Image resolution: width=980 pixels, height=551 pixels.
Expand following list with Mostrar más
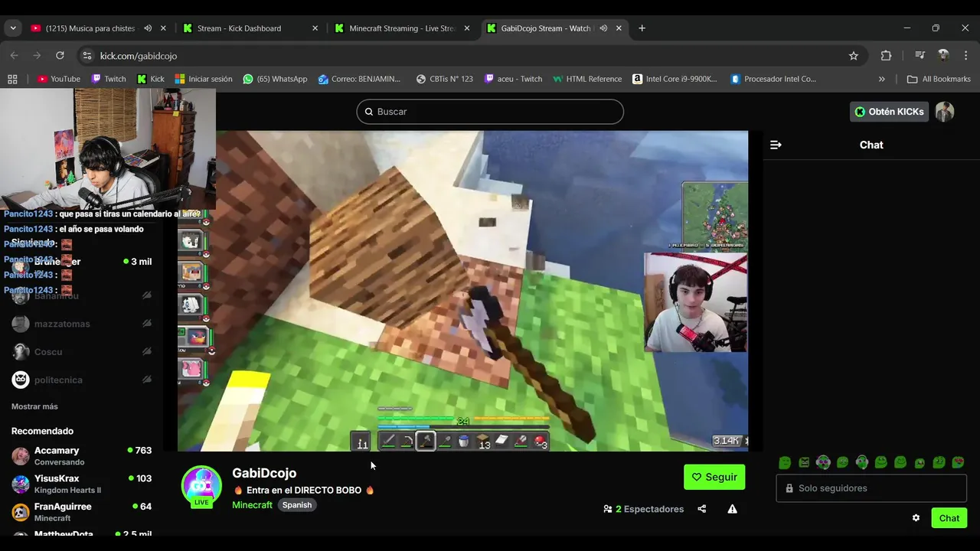34,406
